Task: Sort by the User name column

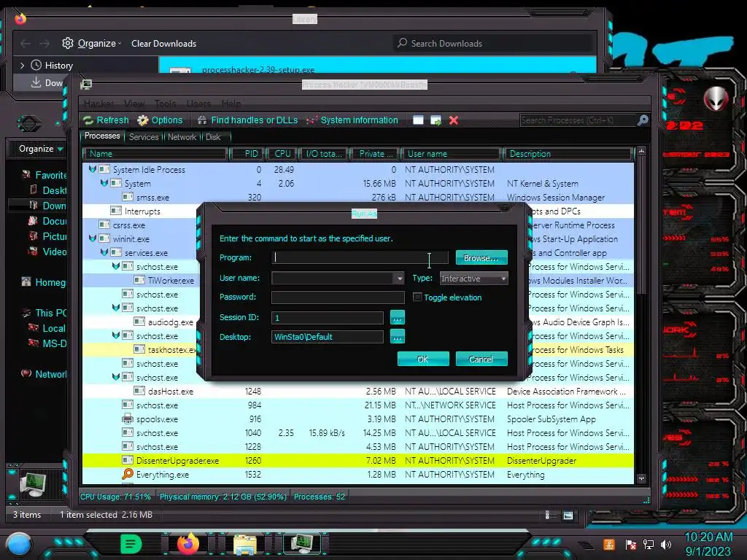Action: click(x=451, y=154)
